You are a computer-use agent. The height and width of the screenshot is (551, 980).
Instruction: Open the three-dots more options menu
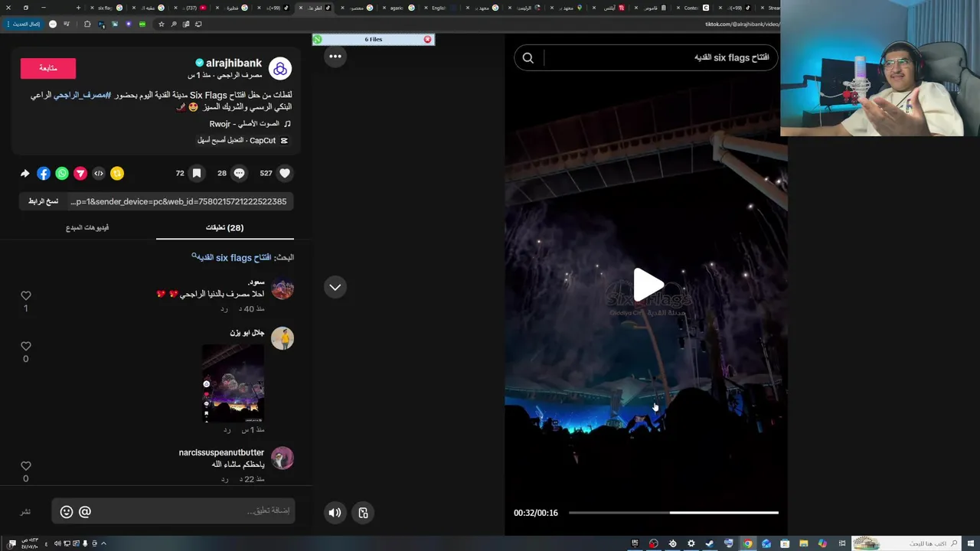[x=335, y=56]
